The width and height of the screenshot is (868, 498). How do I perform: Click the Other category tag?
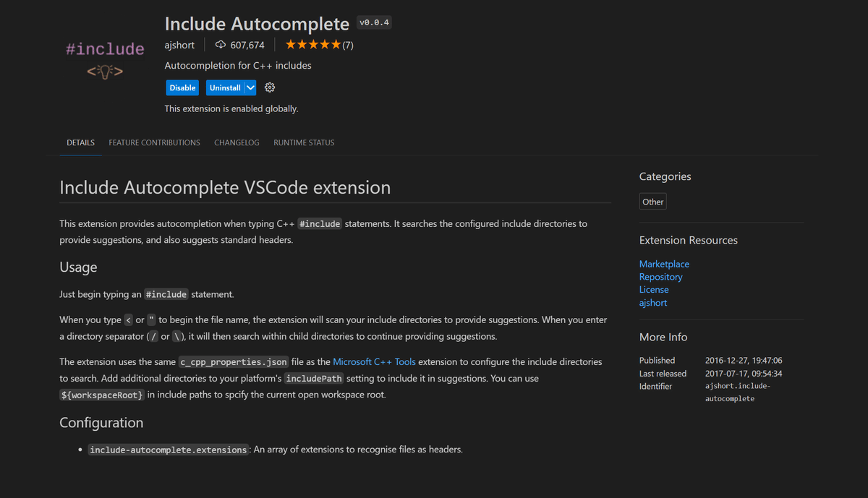pos(652,201)
